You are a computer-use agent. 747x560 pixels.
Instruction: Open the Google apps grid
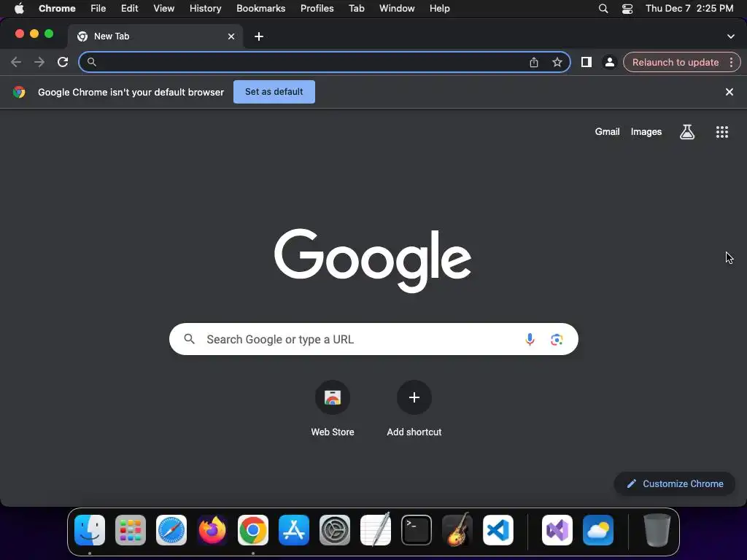(x=721, y=132)
